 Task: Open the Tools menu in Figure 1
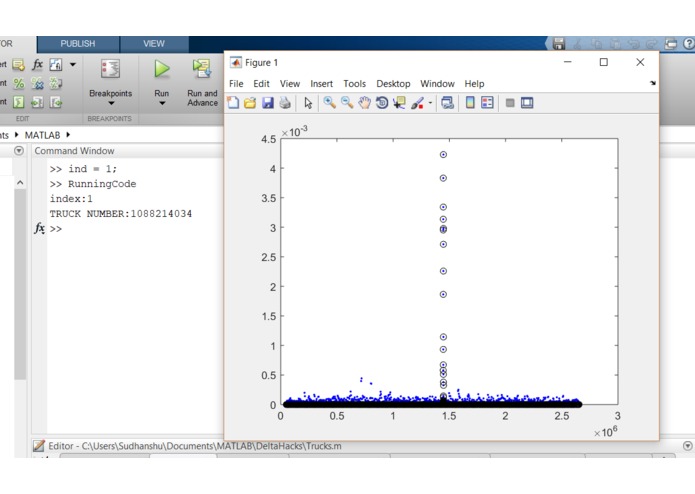[x=355, y=84]
